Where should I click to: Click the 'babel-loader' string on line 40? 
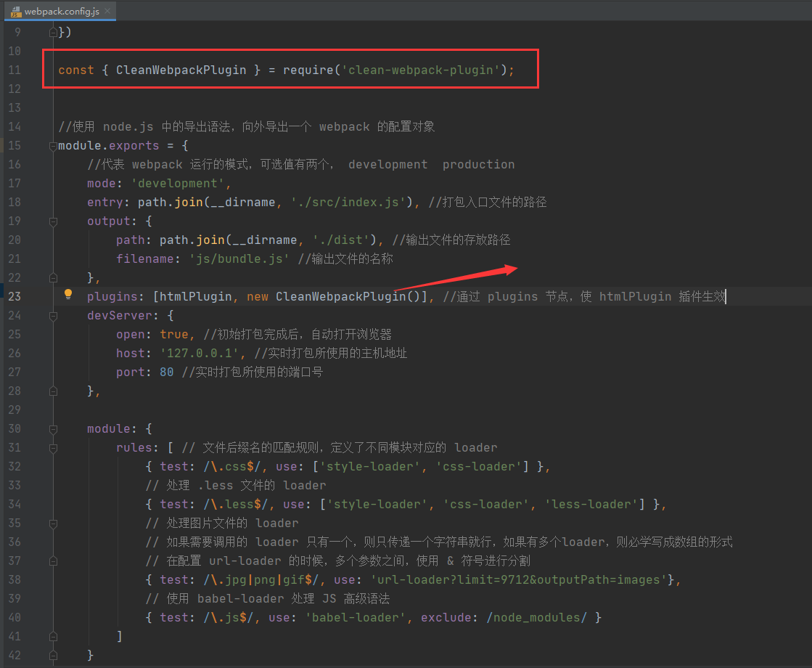pos(356,617)
